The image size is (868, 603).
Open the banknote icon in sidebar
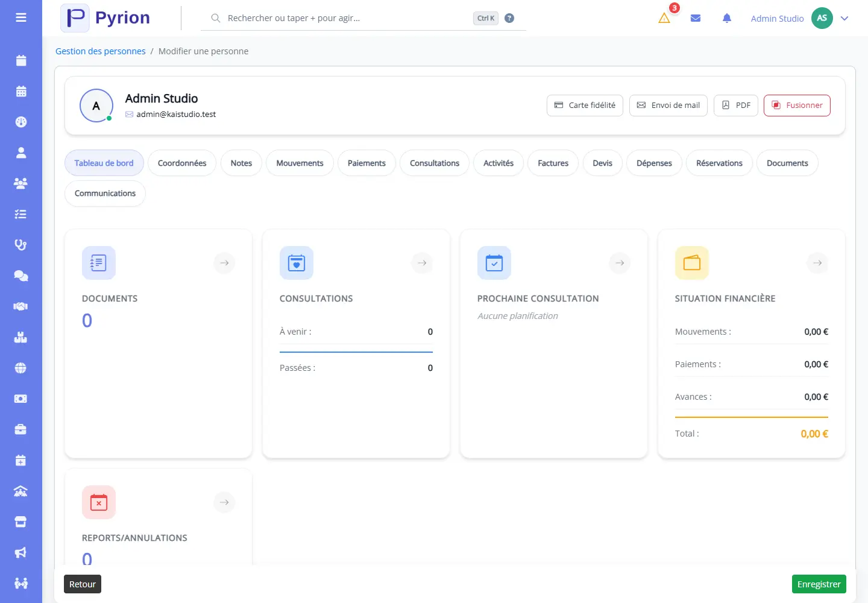point(21,399)
